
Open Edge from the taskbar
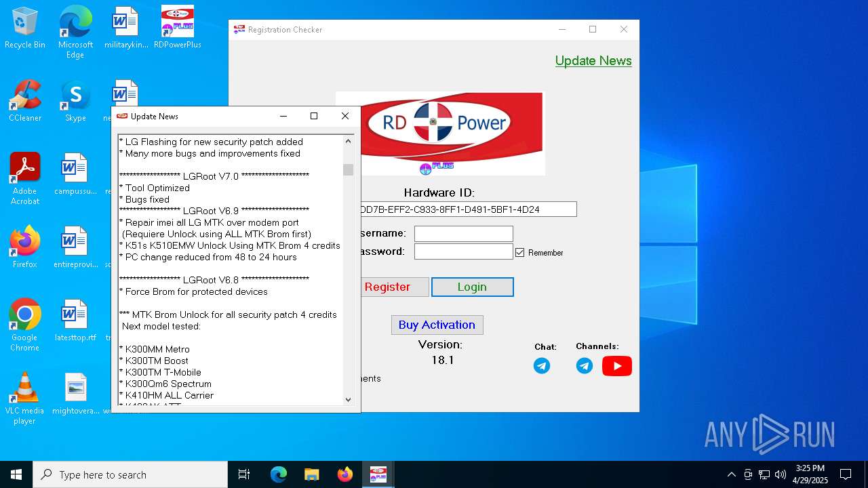pyautogui.click(x=279, y=474)
